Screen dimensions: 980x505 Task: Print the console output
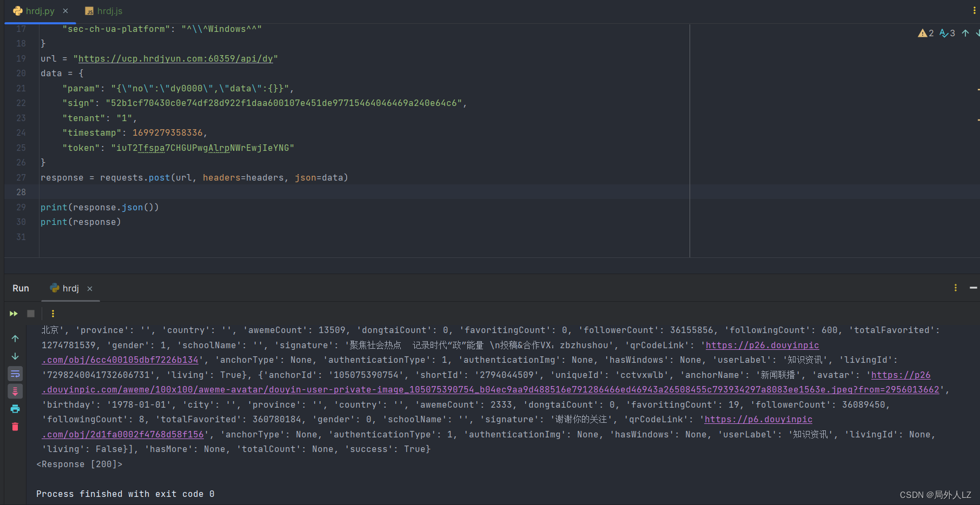[x=15, y=409]
